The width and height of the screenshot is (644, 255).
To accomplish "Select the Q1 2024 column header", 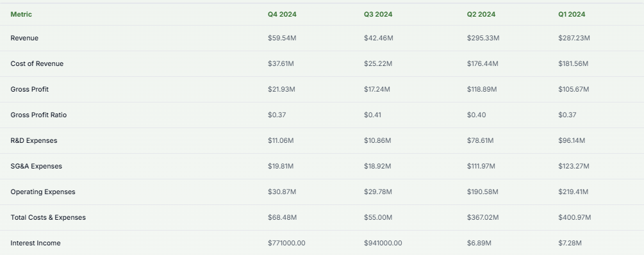I will [x=572, y=14].
